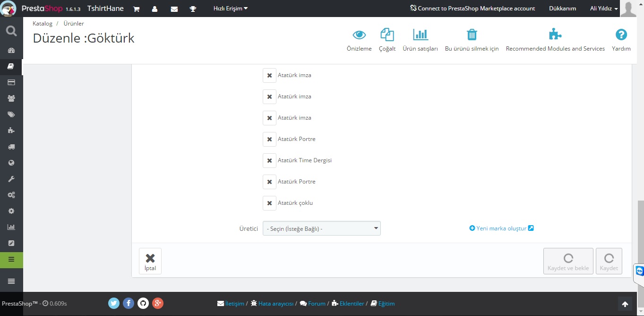Open the Google Plus icon in footer

(158, 303)
